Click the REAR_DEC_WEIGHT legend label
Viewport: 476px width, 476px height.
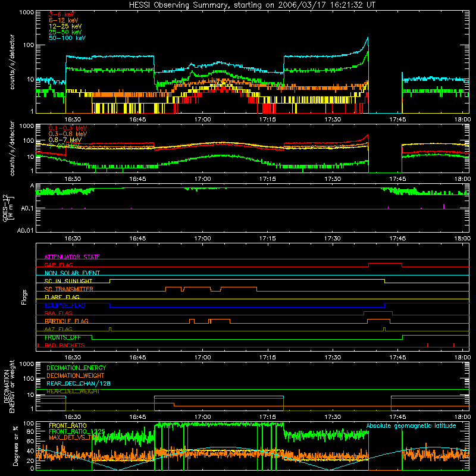pos(73,392)
